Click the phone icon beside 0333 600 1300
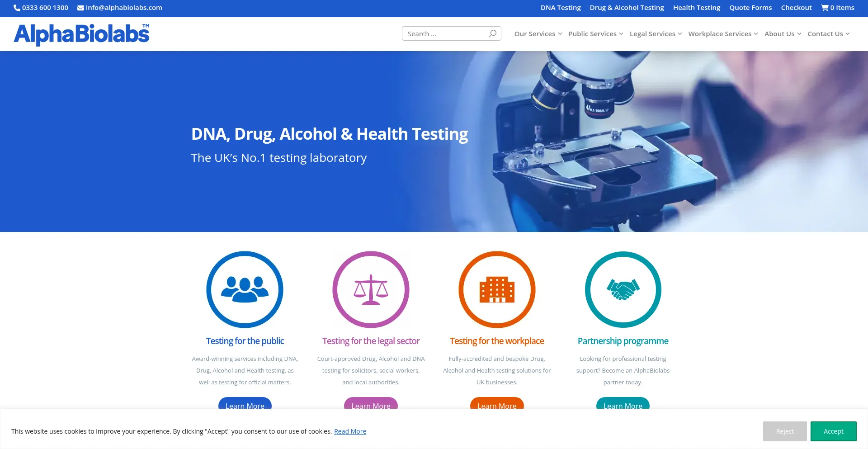Screen dimensions: 868x449 pos(17,8)
